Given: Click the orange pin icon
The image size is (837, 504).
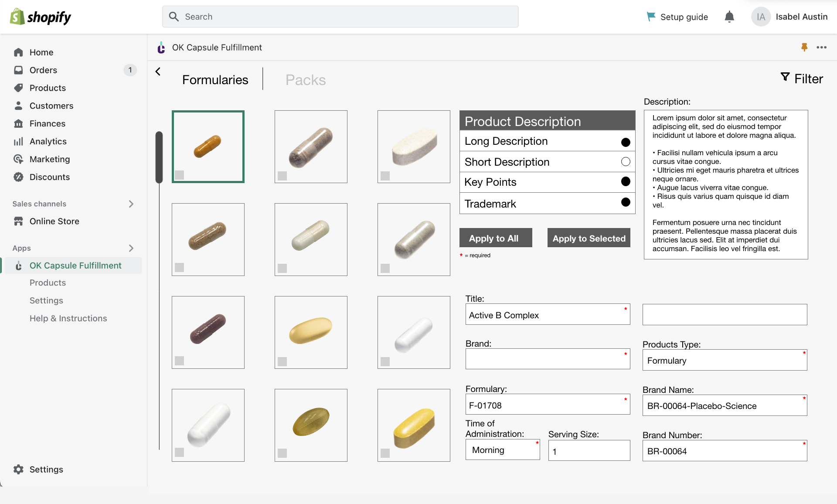Looking at the screenshot, I should [804, 47].
